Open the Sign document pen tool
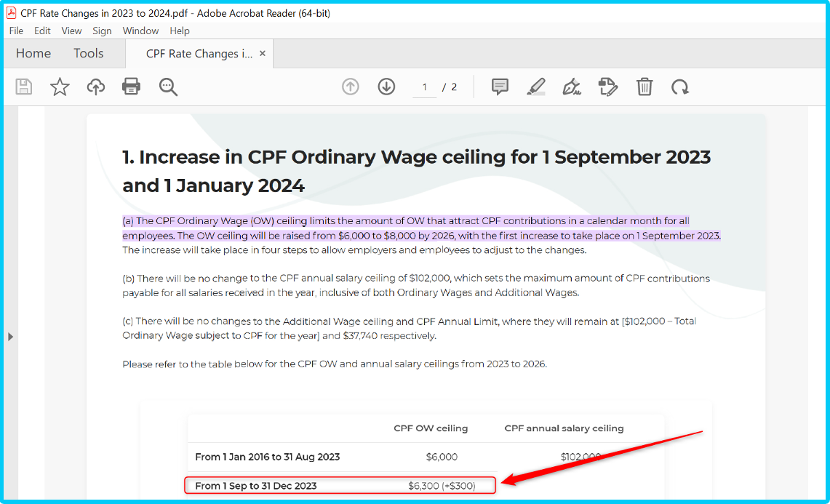This screenshot has height=504, width=830. 572,87
